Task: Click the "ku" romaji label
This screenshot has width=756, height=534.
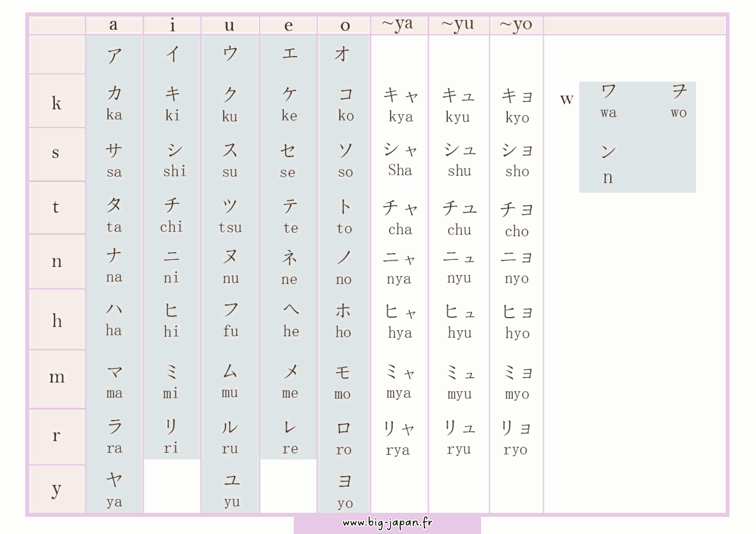Action: pyautogui.click(x=230, y=116)
